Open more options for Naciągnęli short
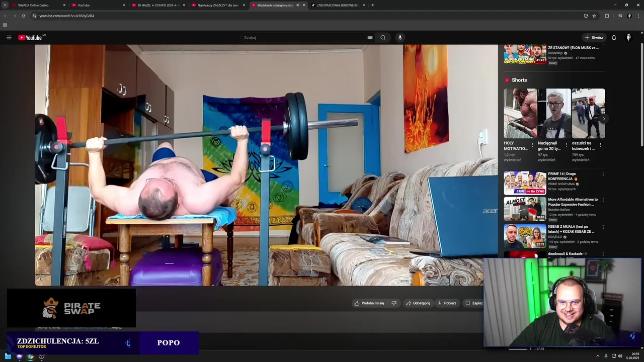Viewport: 644px width, 362px height. click(566, 145)
